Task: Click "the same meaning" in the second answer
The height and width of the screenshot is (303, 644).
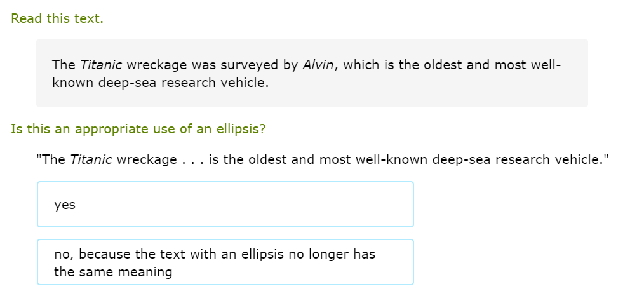Action: (x=113, y=272)
